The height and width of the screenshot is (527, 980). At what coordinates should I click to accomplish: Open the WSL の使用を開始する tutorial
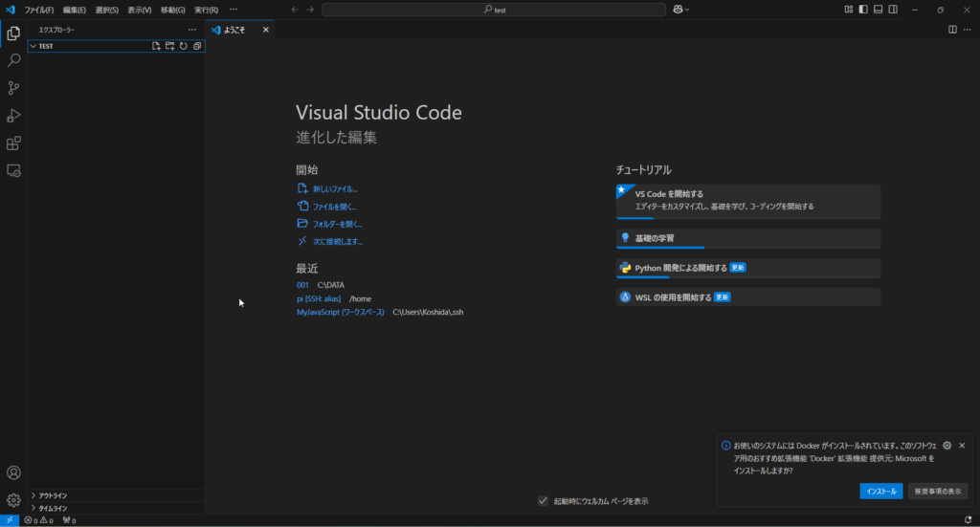[748, 297]
